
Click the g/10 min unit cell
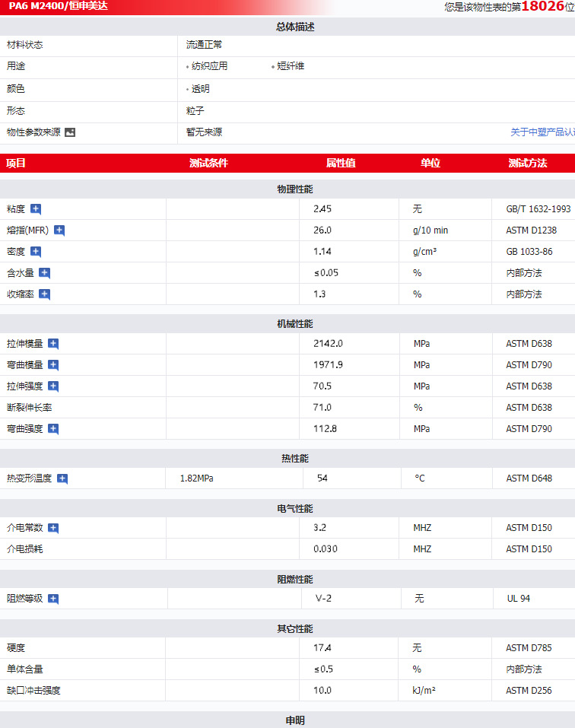point(430,230)
